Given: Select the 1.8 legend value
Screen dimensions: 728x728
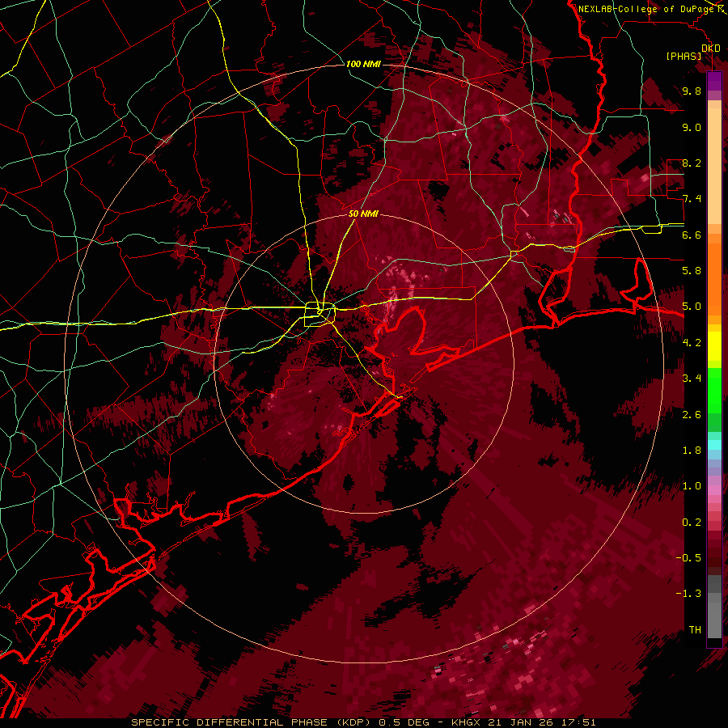Looking at the screenshot, I should point(692,451).
